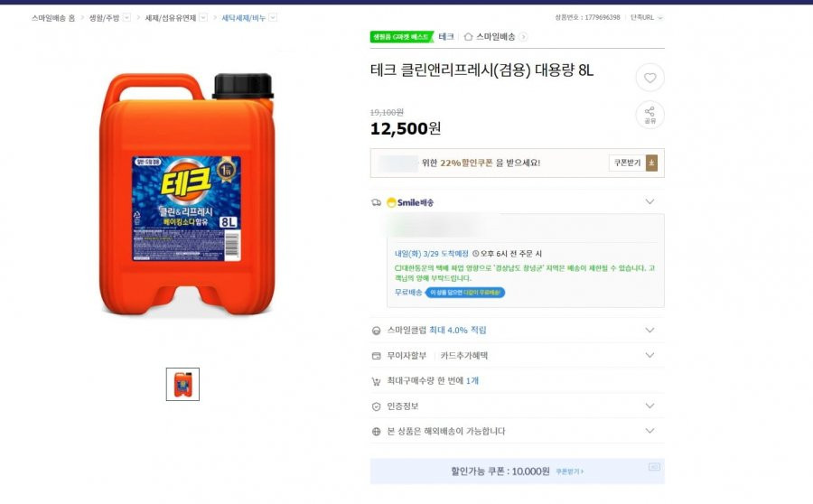Go to 스마일배송 홈 breadcrumb
This screenshot has height=504, width=813.
tap(53, 18)
